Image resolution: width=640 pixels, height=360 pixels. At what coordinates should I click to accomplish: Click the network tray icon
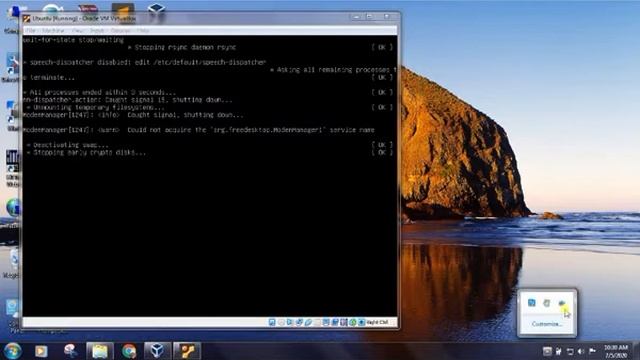point(570,351)
